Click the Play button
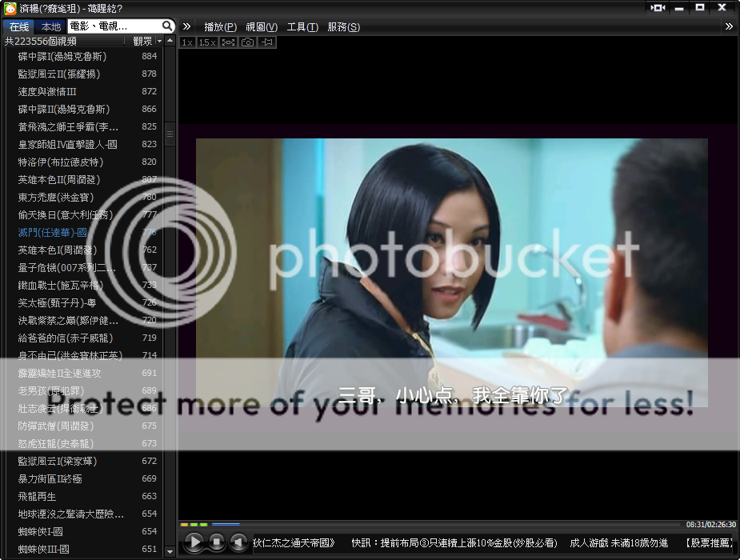Screen dimensions: 740x560 point(194,543)
